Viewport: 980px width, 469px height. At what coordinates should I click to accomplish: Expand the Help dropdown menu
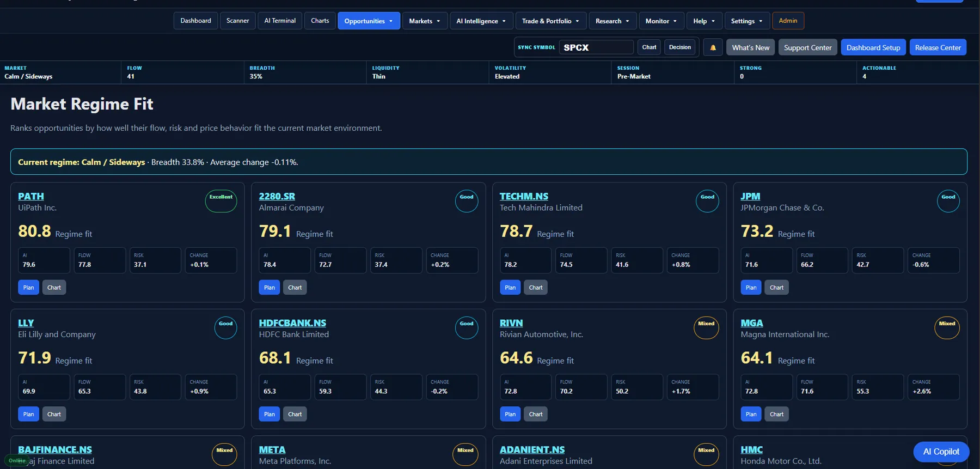(704, 21)
